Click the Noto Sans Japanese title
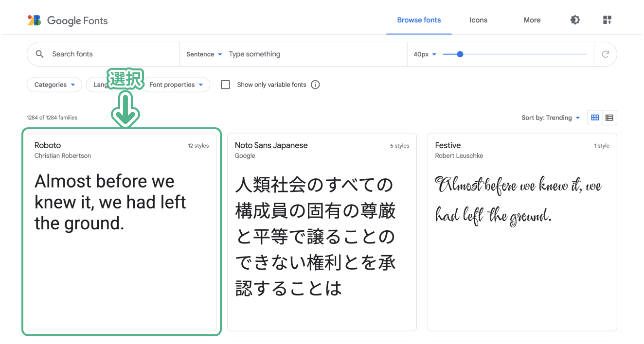The image size is (644, 344). click(271, 145)
